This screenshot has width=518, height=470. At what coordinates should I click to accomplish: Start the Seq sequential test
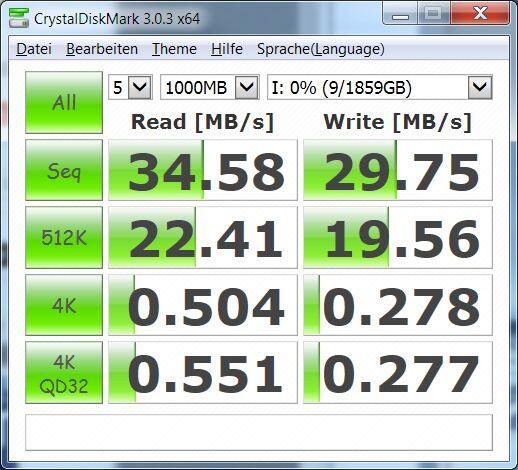64,170
